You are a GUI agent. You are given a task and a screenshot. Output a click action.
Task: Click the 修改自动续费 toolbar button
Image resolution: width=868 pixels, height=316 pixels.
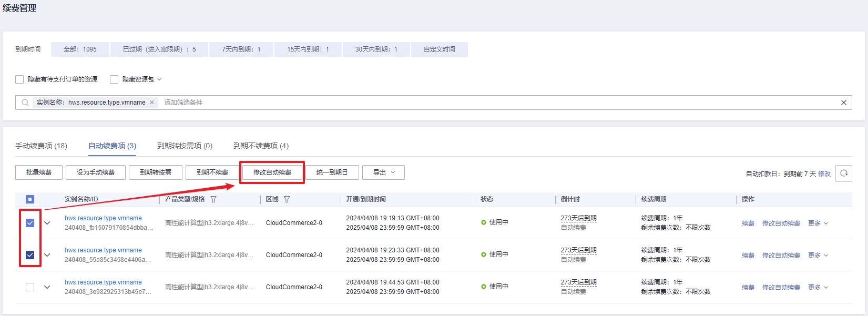tap(272, 172)
